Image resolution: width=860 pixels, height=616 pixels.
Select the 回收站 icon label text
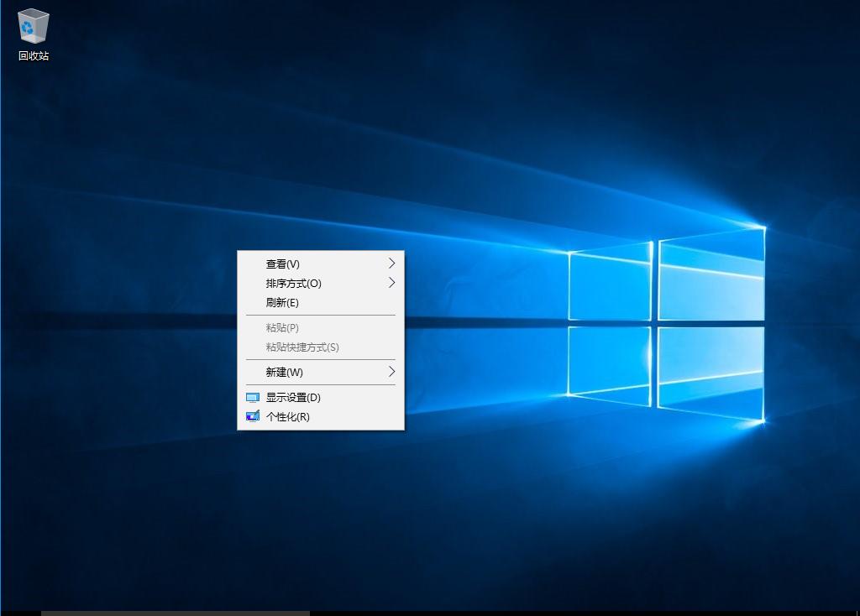coord(32,57)
